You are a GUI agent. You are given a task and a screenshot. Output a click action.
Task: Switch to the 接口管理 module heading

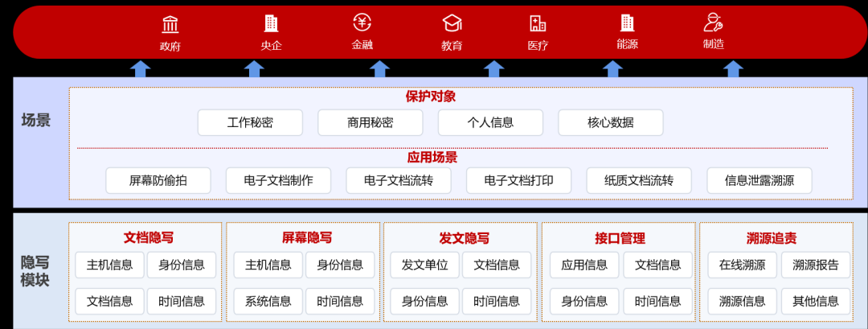tap(620, 238)
